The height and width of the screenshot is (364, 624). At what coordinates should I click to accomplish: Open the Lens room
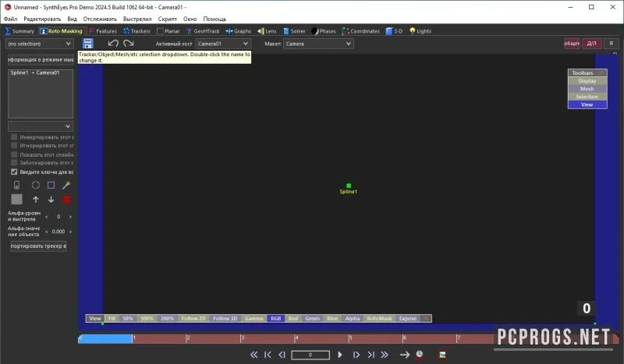[267, 31]
